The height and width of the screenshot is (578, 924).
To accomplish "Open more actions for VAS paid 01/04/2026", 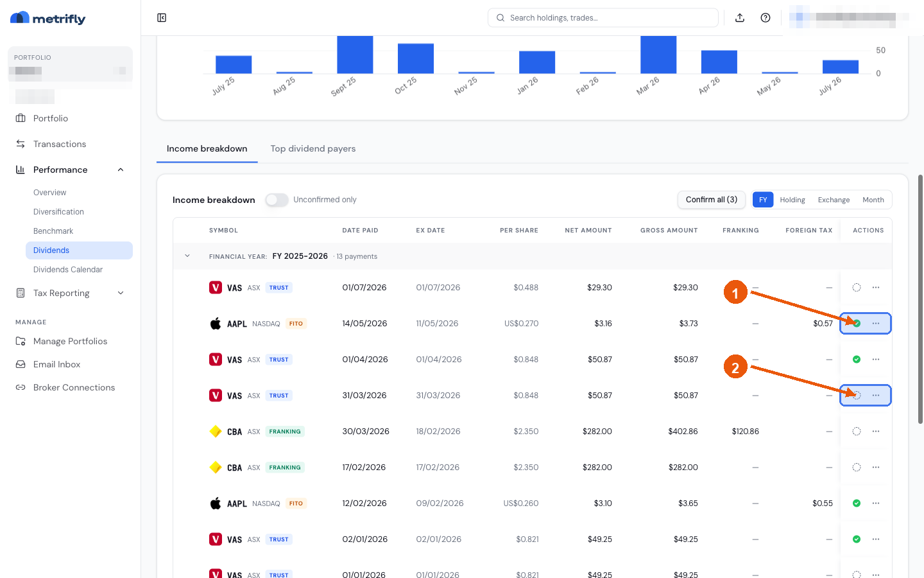I will 876,360.
